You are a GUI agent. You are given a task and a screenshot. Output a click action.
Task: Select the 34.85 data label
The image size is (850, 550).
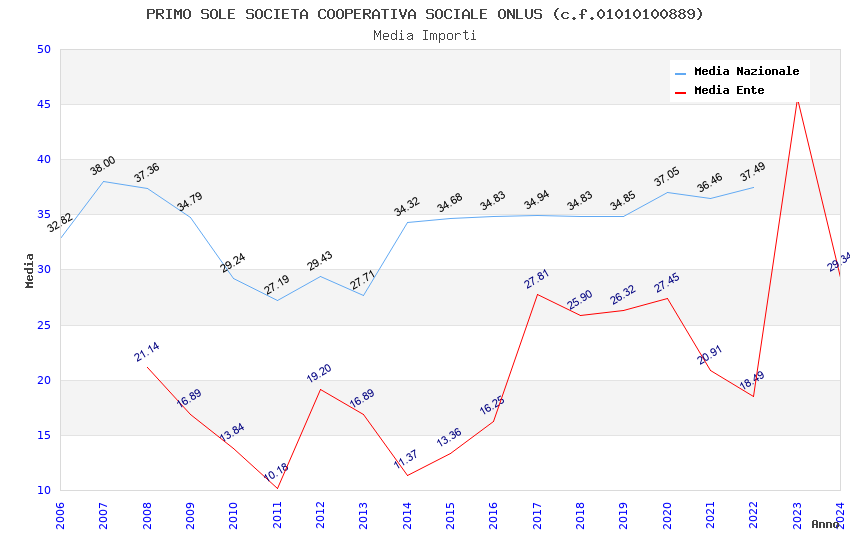(622, 201)
